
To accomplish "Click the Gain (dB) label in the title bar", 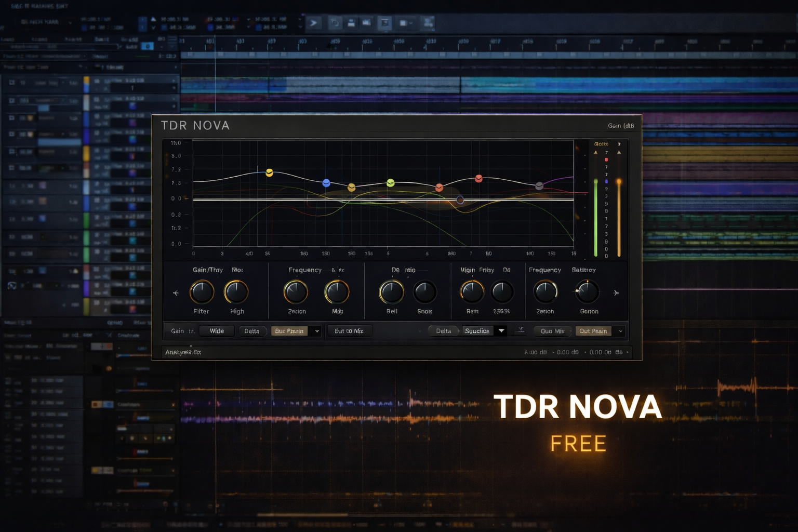I will [x=621, y=126].
